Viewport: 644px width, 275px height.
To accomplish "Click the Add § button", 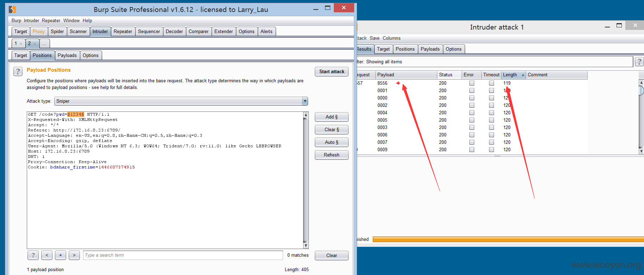I will point(332,117).
